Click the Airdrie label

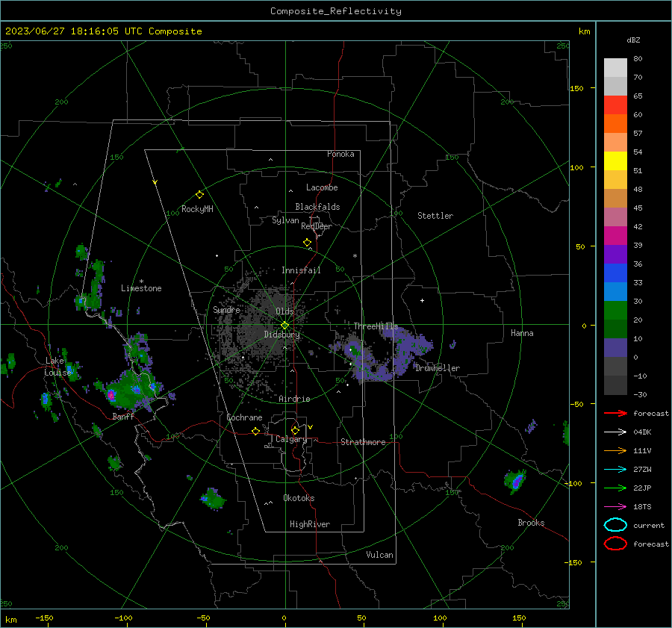(x=294, y=399)
